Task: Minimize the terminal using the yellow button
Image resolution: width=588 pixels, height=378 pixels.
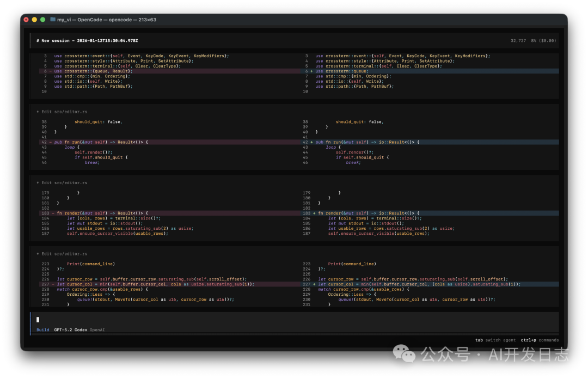Action: [34, 20]
